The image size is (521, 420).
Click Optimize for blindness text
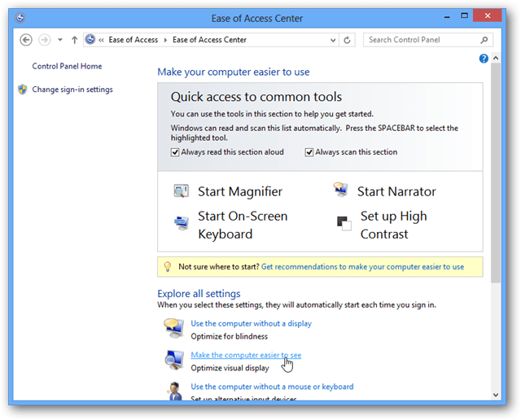click(229, 337)
